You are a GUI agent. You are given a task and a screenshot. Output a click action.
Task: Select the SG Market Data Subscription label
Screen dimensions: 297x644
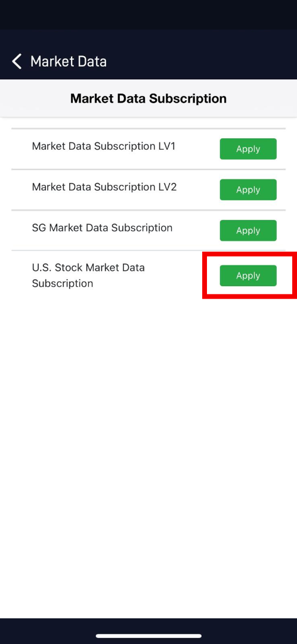102,228
